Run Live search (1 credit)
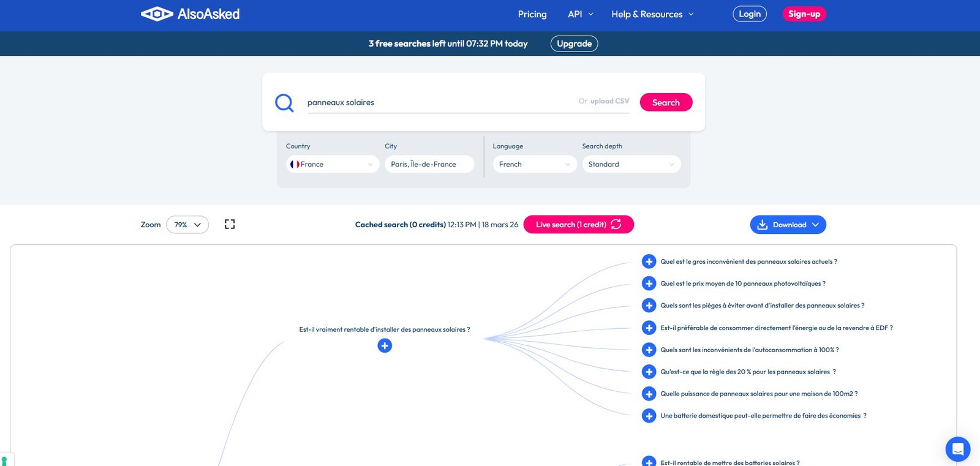The width and height of the screenshot is (980, 466). click(x=579, y=225)
